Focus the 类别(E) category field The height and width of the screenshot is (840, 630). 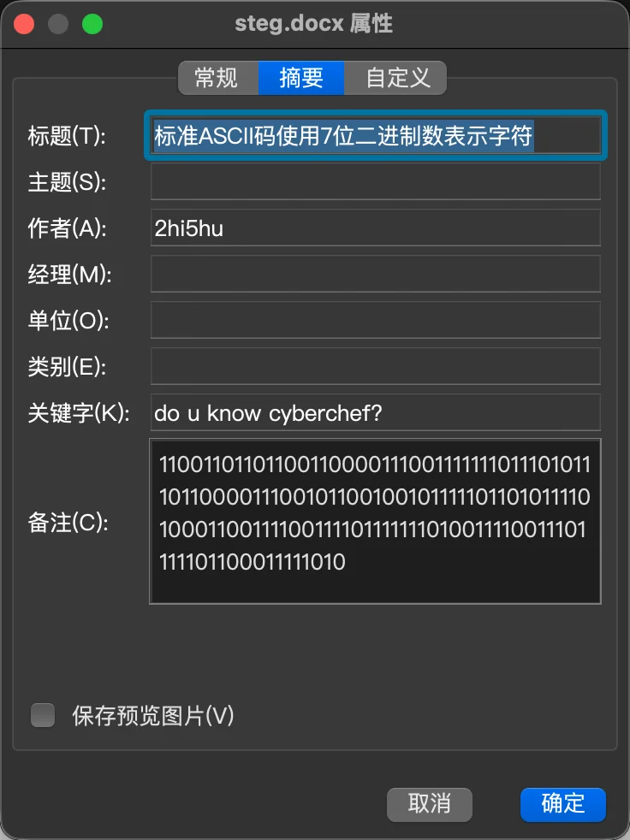pos(375,366)
